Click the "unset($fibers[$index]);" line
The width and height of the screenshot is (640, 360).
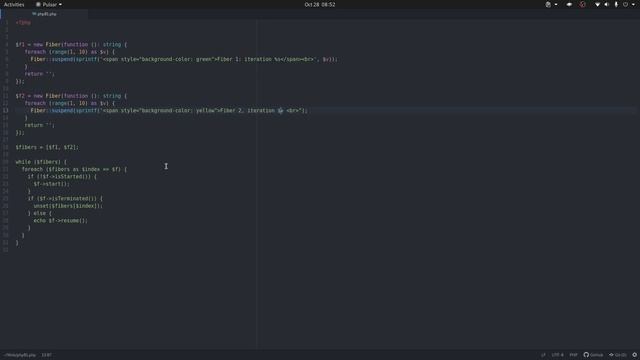(x=68, y=206)
